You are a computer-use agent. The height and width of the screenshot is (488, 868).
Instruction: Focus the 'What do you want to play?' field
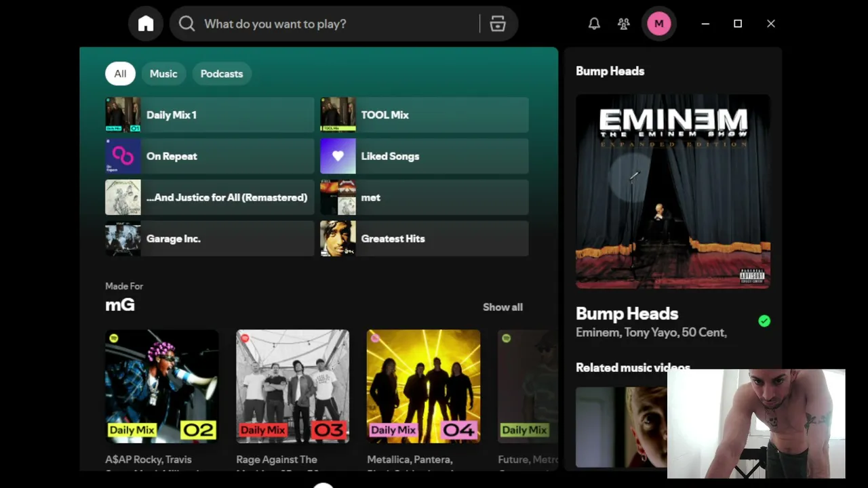344,24
